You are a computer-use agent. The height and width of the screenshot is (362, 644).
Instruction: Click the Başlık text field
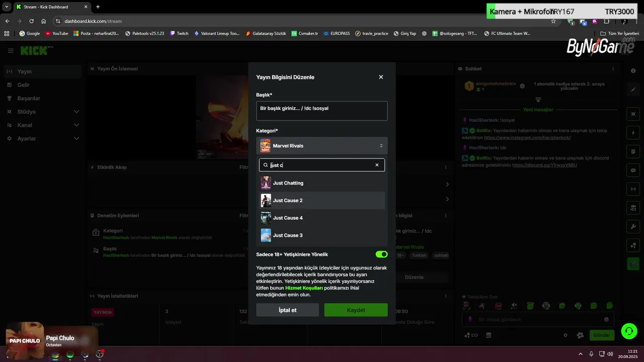pos(321,111)
